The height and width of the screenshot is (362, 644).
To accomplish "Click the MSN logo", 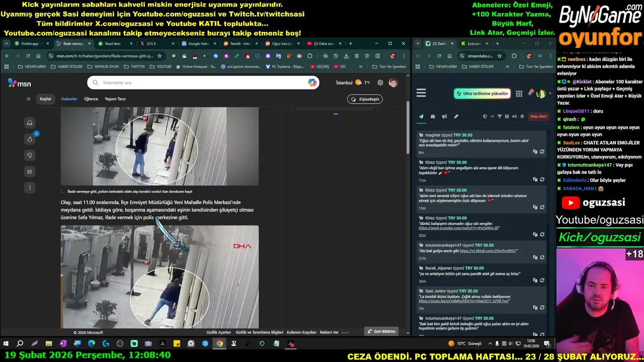I will pos(19,83).
